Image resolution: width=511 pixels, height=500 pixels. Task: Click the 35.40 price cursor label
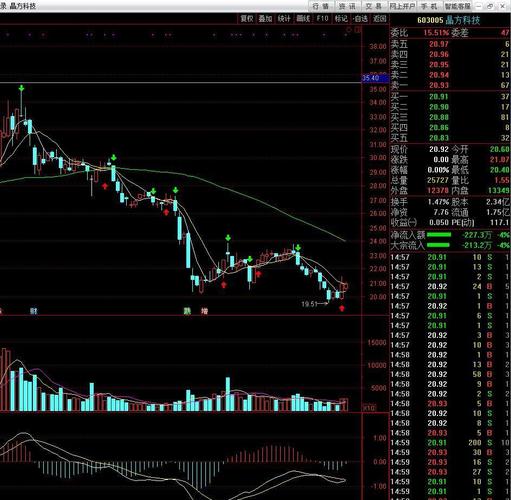(375, 78)
